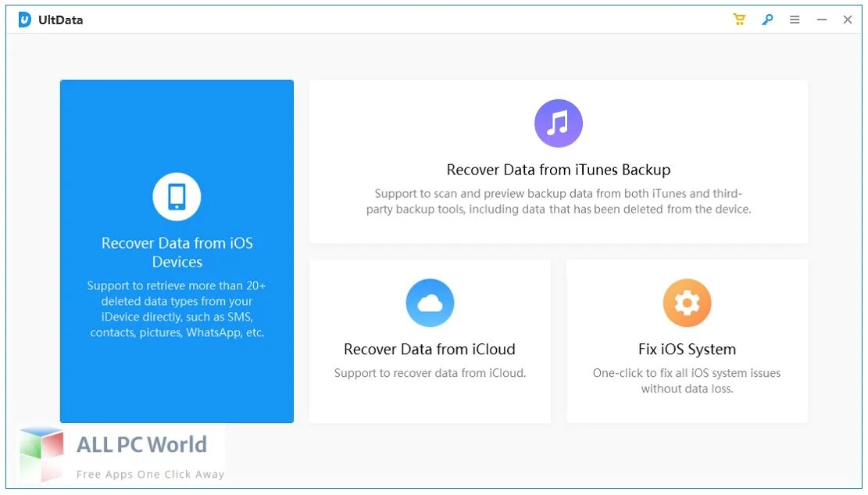Click the key registration icon

click(x=767, y=20)
